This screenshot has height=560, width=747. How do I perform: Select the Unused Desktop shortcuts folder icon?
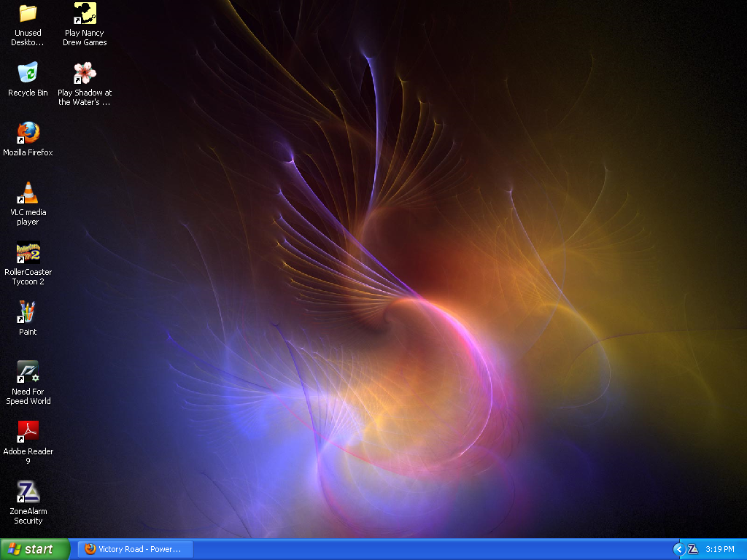tap(28, 14)
